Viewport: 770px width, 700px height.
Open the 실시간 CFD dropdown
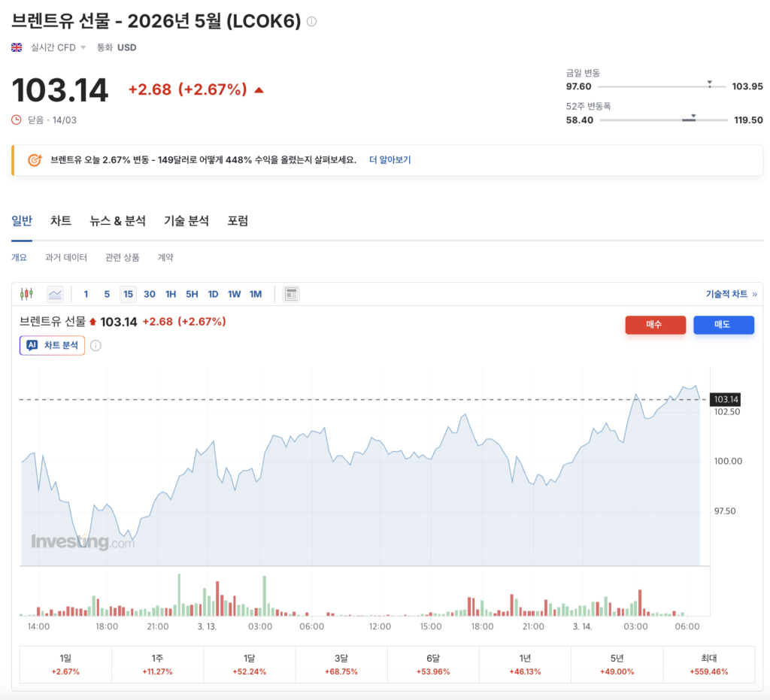tap(58, 47)
